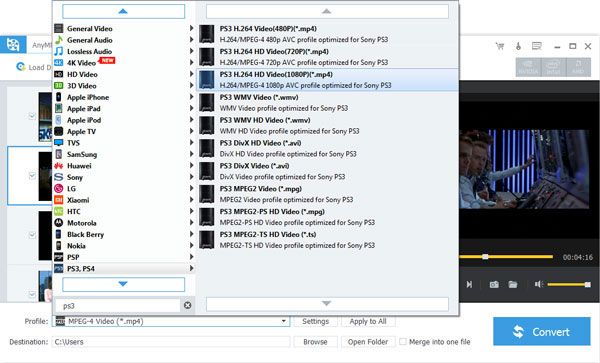Click the Convert button
This screenshot has height=363, width=600.
pos(541,331)
